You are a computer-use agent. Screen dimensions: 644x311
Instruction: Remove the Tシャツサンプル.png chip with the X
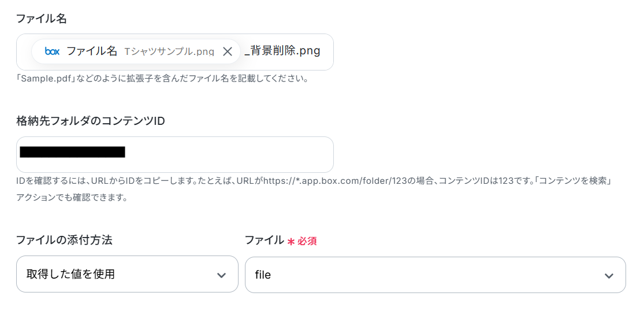click(x=228, y=51)
